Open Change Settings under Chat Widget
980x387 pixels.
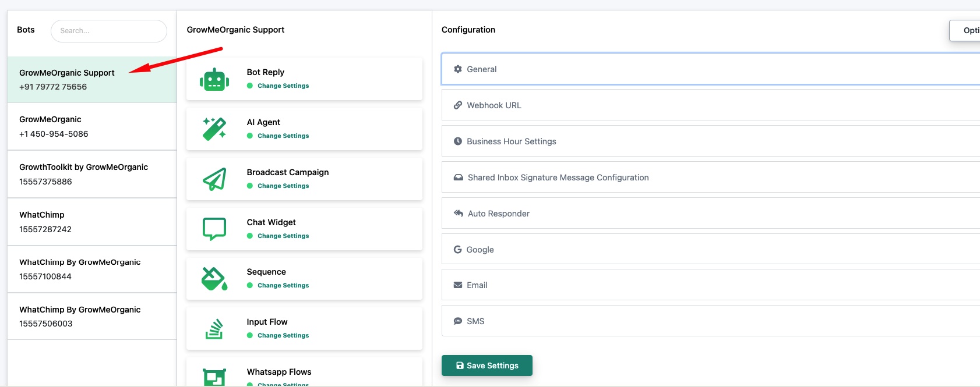pyautogui.click(x=283, y=236)
